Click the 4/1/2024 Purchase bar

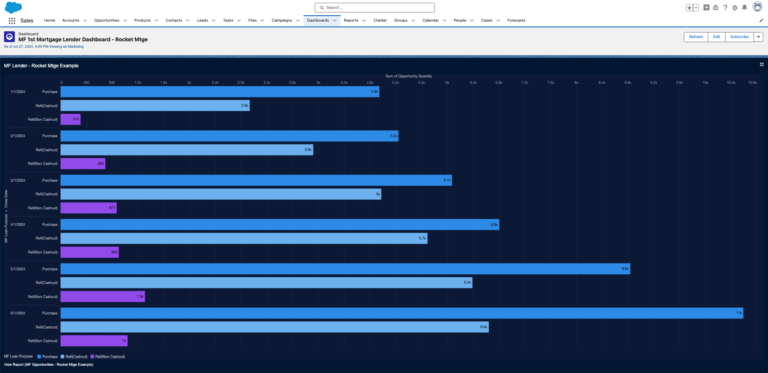[x=280, y=225]
